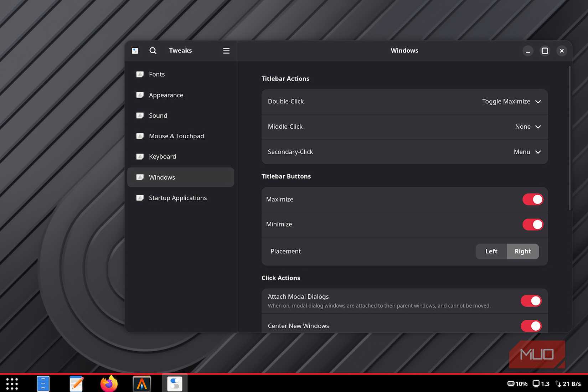Click the icon beside Fonts

click(140, 74)
